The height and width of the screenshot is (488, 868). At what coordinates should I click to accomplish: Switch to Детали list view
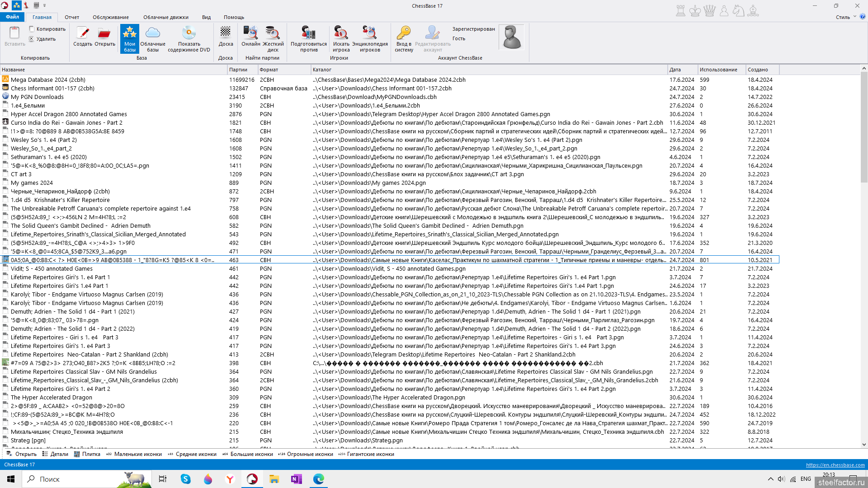coord(56,454)
